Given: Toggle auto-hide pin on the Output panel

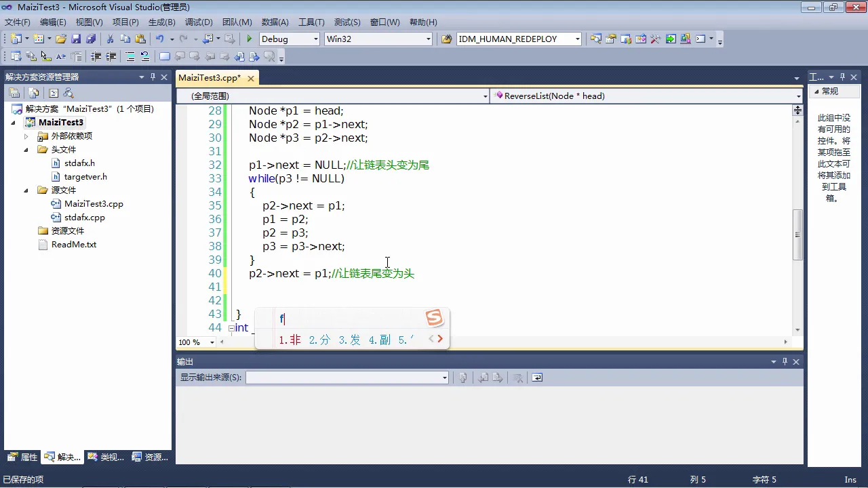Looking at the screenshot, I should click(x=785, y=362).
